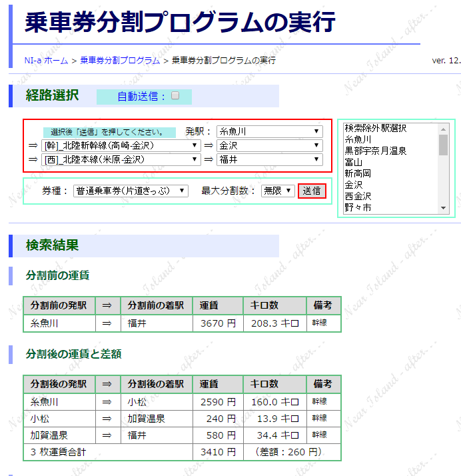Click the 送信 button
461x476 pixels.
click(312, 191)
